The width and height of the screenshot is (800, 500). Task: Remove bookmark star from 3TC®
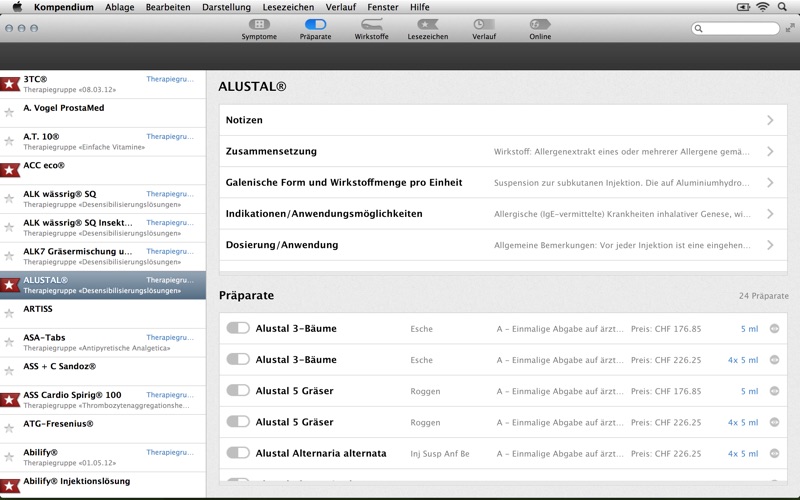9,84
